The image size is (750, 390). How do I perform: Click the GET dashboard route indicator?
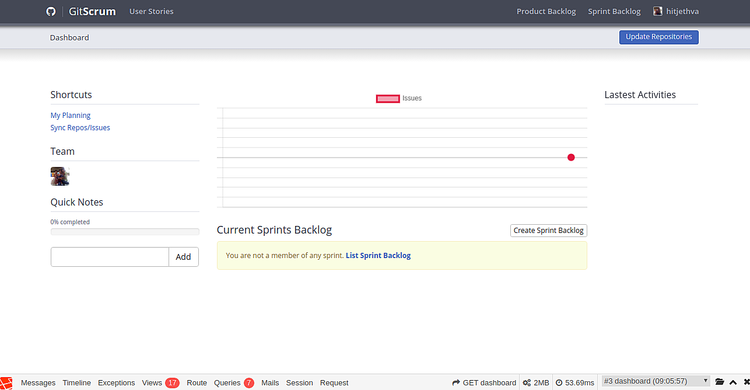point(484,383)
